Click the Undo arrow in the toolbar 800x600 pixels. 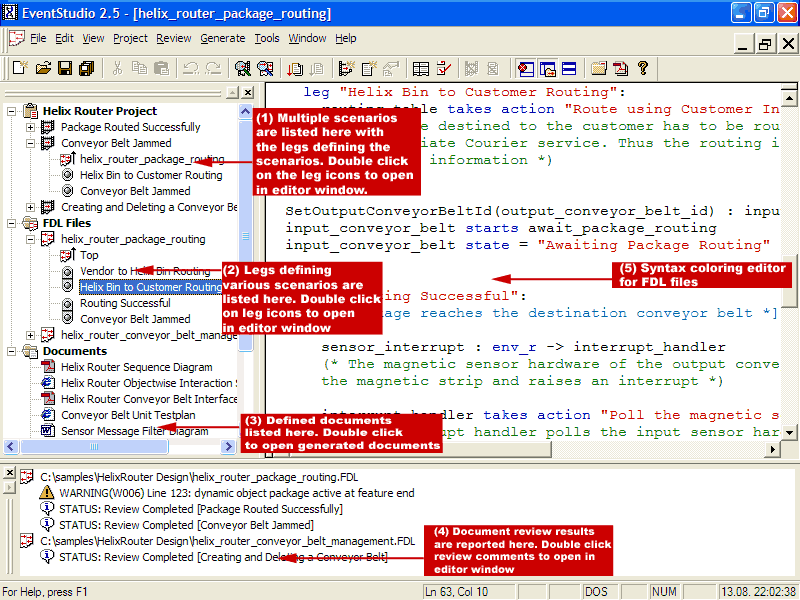pyautogui.click(x=189, y=68)
